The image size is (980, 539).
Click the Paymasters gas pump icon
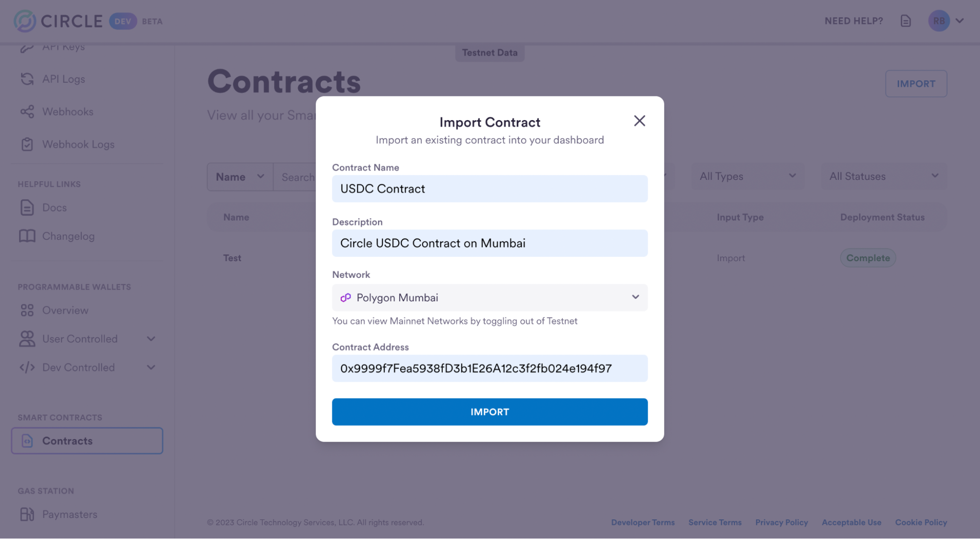point(27,514)
